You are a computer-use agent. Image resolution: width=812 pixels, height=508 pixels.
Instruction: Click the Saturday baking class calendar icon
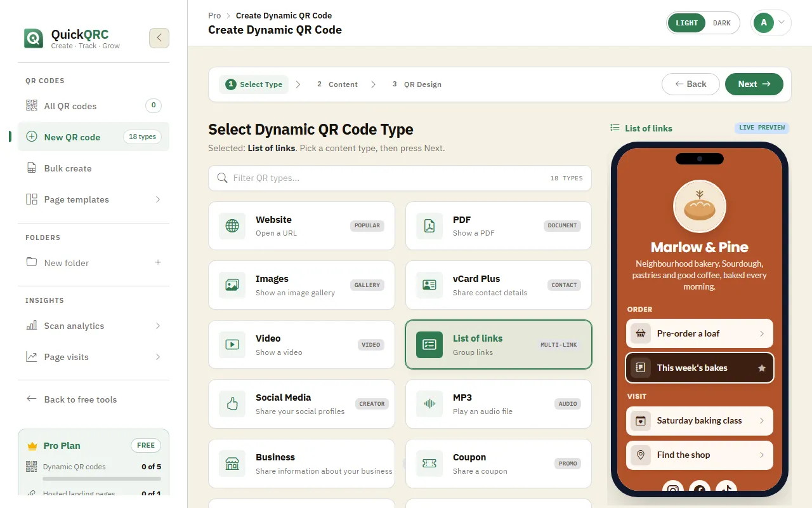click(641, 420)
